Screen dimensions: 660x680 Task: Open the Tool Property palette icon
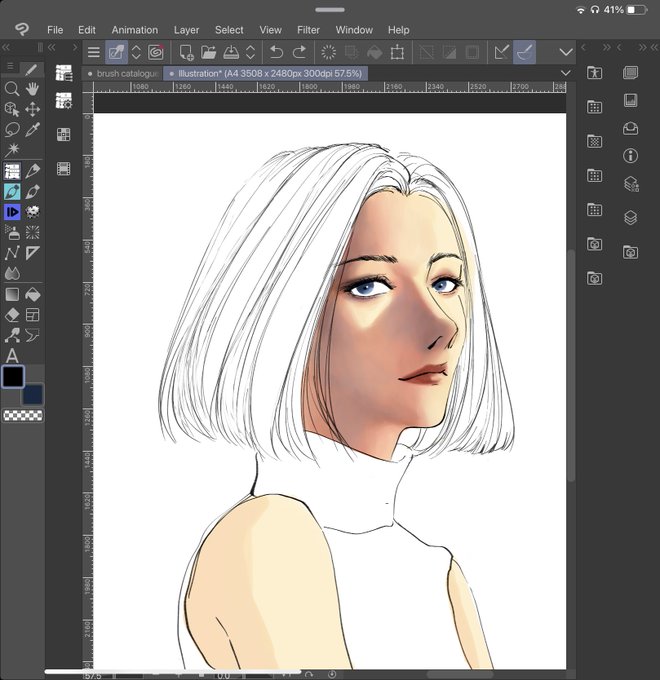point(64,101)
